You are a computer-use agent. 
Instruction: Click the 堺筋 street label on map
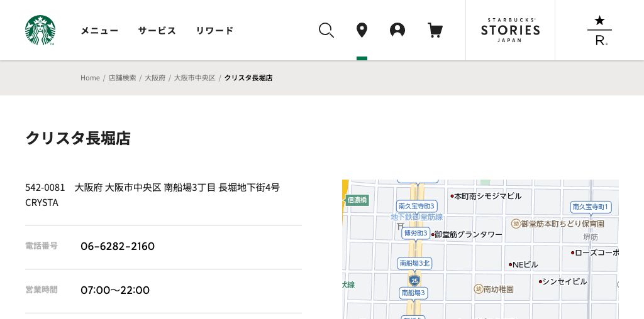point(591,237)
